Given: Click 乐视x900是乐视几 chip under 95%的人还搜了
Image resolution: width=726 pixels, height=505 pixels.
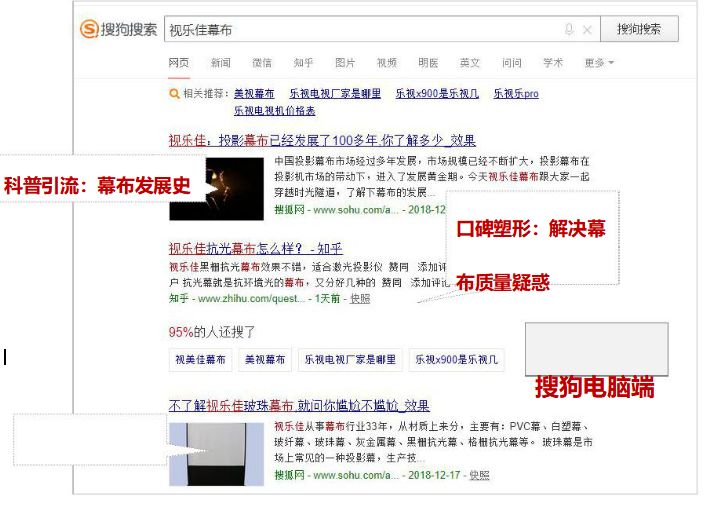Looking at the screenshot, I should 457,360.
